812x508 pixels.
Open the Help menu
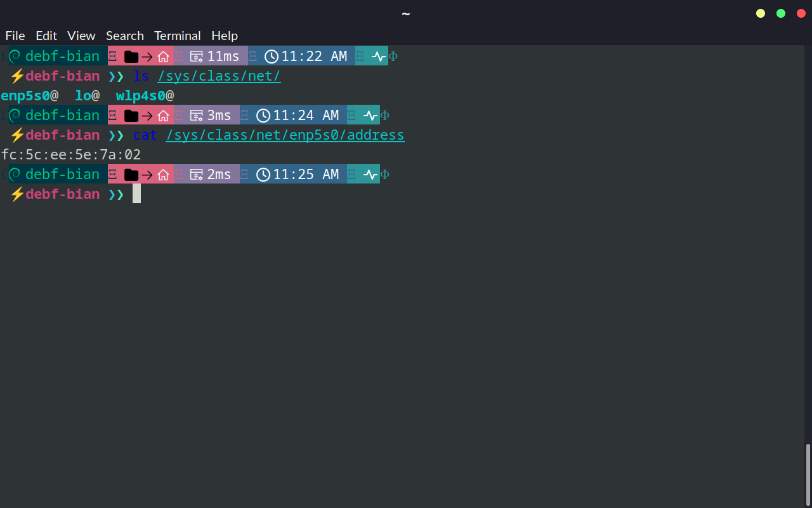click(x=225, y=36)
